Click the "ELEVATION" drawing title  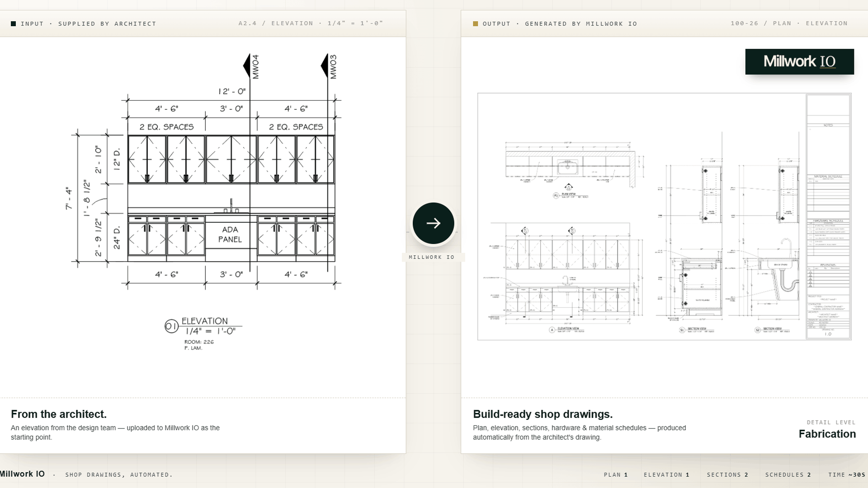[204, 321]
